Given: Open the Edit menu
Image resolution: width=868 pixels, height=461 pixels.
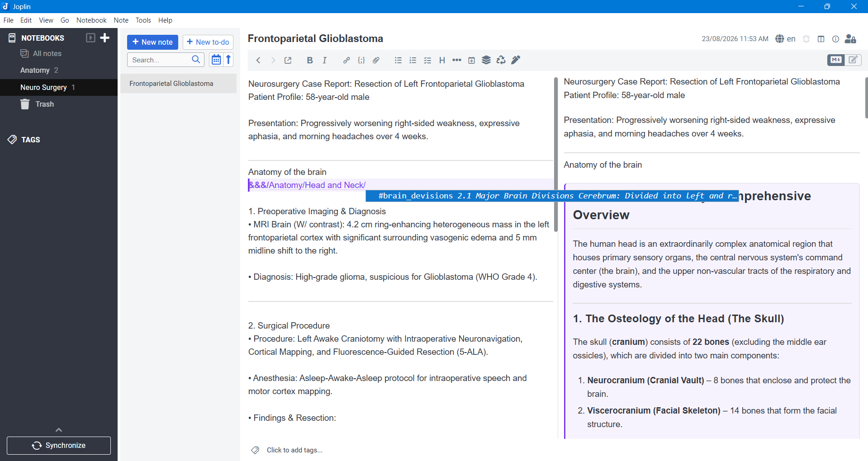Looking at the screenshot, I should click(x=26, y=20).
